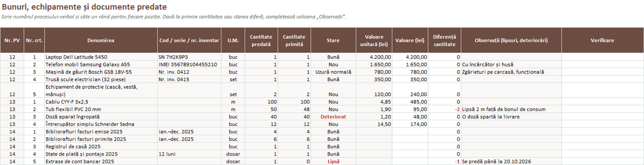This screenshot has height=165, width=644.
Task: Select the "Diferență cantitate" header cell
Action: [x=444, y=40]
